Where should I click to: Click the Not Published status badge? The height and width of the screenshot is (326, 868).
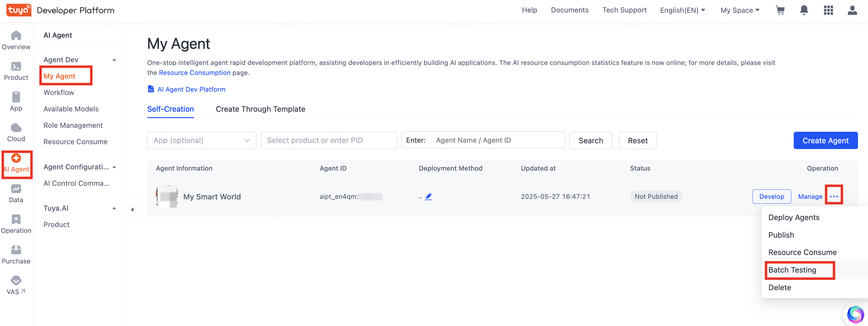tap(656, 197)
